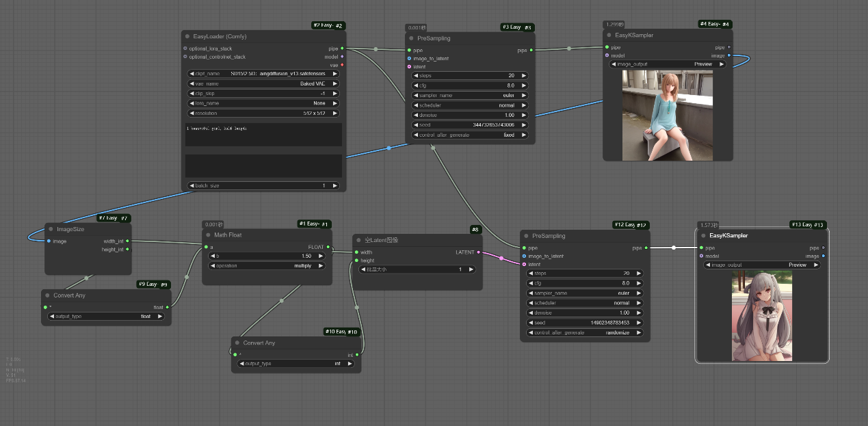Click the positive prompt text box in EasyLoader
This screenshot has height=426, width=868.
(263, 135)
